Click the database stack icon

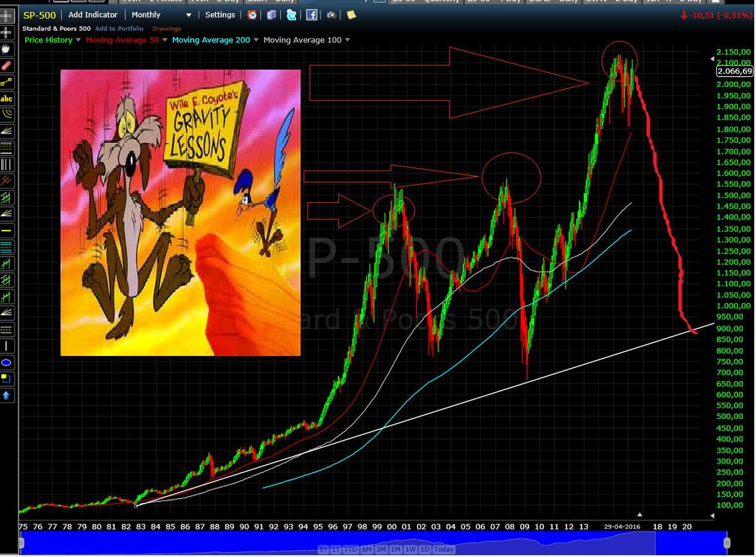tap(271, 14)
